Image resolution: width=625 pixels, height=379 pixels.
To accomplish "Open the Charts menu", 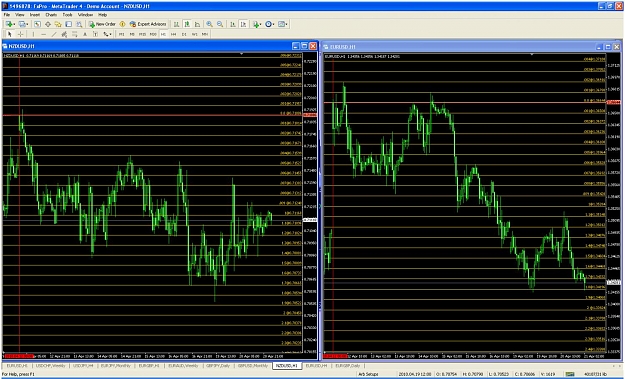I will tap(51, 15).
